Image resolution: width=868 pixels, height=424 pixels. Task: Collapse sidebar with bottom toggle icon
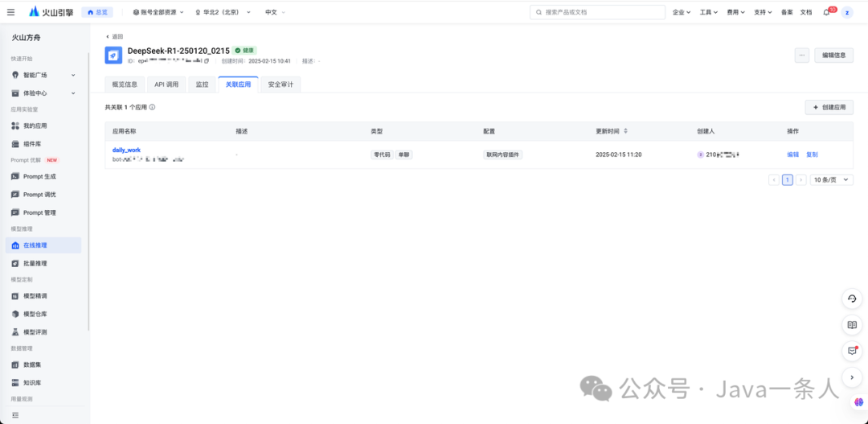click(x=15, y=414)
